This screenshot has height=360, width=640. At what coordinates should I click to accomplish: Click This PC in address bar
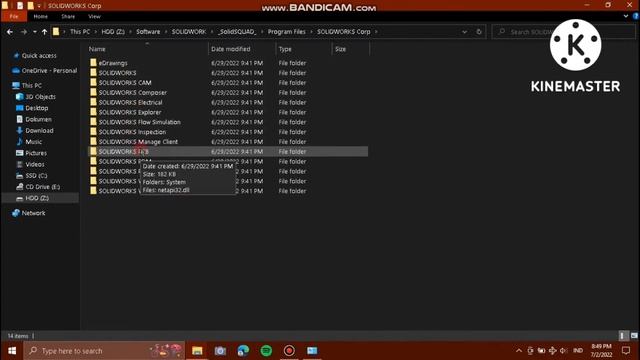click(80, 31)
